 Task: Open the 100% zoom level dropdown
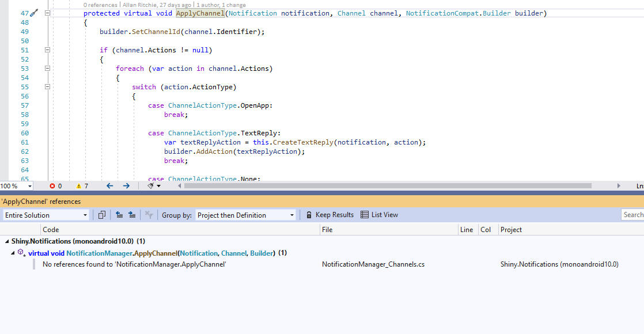point(16,185)
